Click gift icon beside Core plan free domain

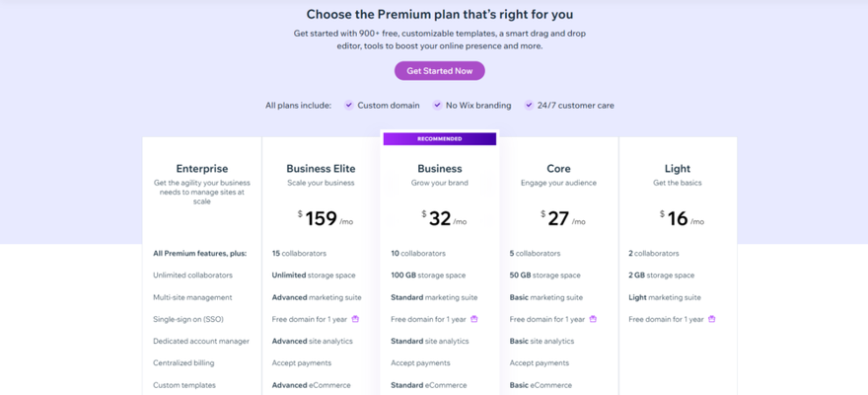593,319
